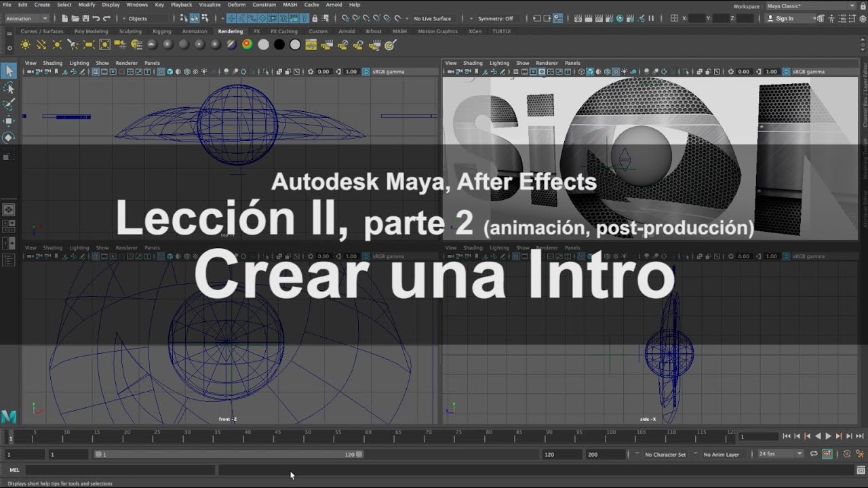
Task: Open the Animation menu set dropdown
Action: [x=27, y=18]
